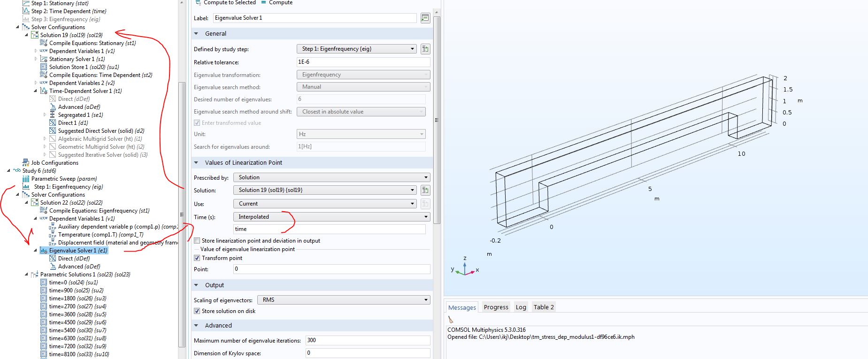Click the icon right of the Label field
Image resolution: width=868 pixels, height=359 pixels.
(425, 18)
